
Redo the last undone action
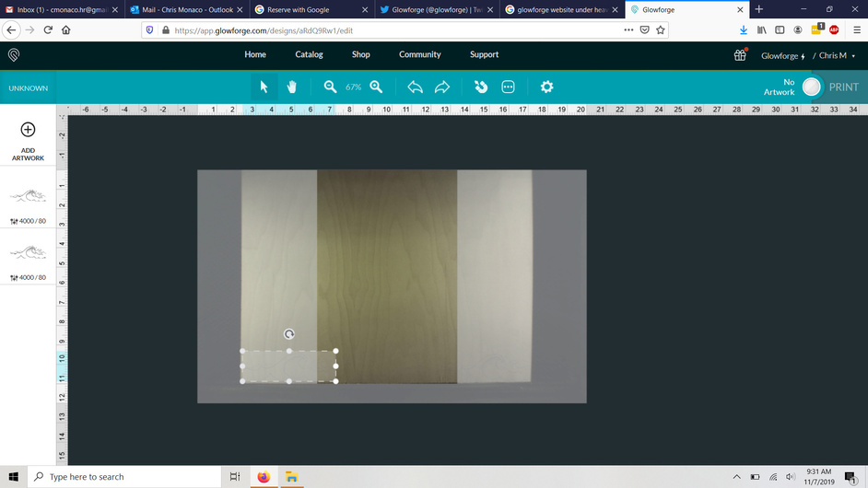(442, 87)
